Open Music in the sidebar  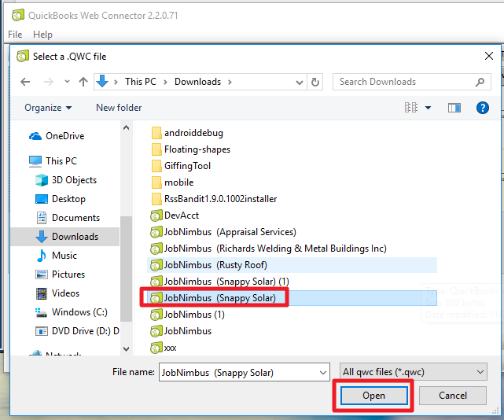tap(57, 256)
